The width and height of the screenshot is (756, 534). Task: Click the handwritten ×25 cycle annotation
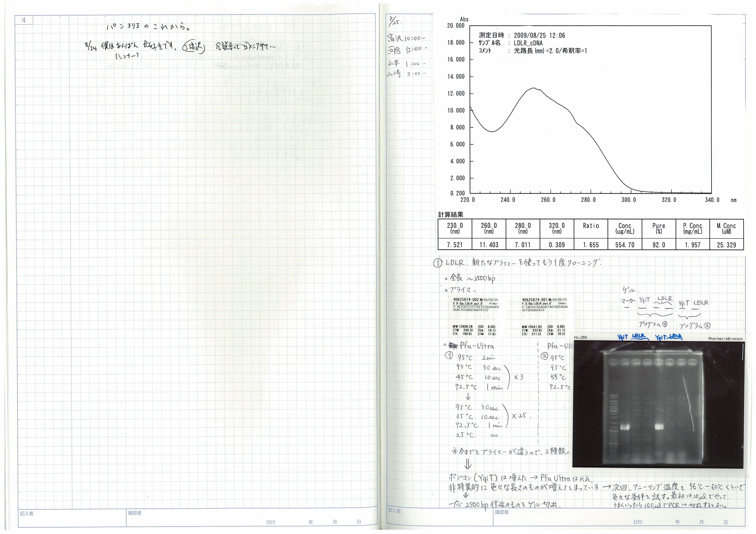[519, 416]
